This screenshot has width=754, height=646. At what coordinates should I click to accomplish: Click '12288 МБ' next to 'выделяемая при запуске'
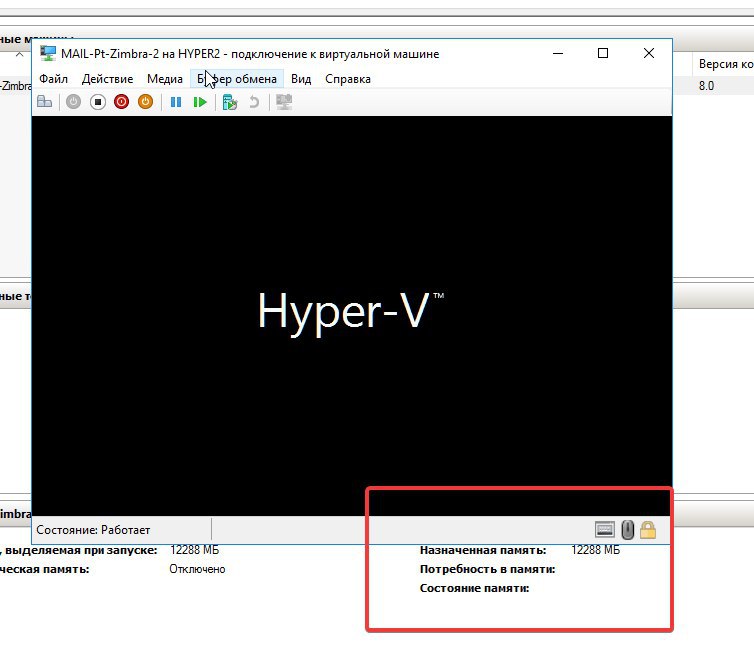point(194,550)
